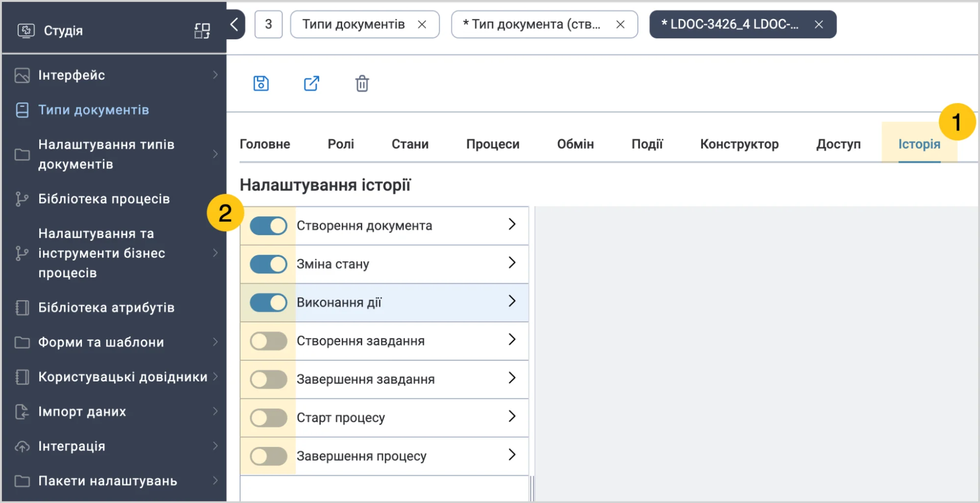Viewport: 980px width, 503px height.
Task: Click the Studio layout switch icon
Action: tap(202, 30)
